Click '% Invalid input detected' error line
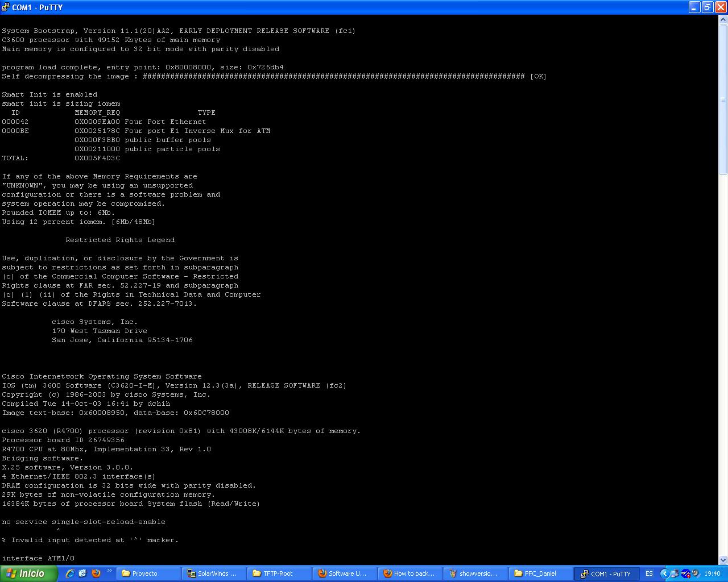Image resolution: width=728 pixels, height=582 pixels. click(x=90, y=540)
